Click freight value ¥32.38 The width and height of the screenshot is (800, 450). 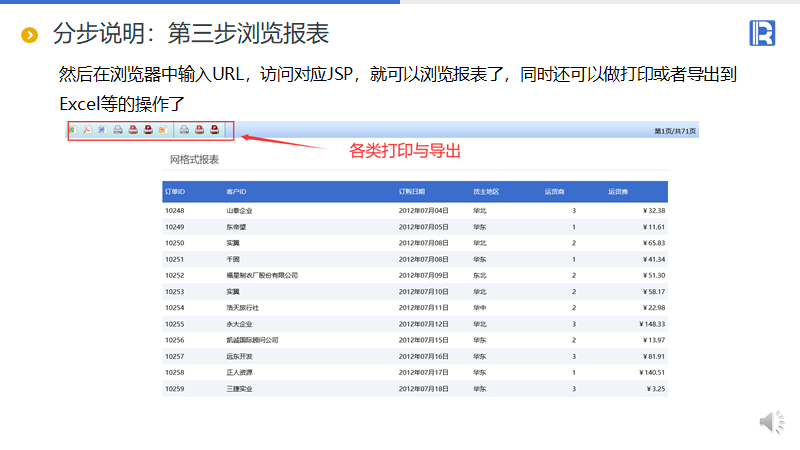[654, 211]
